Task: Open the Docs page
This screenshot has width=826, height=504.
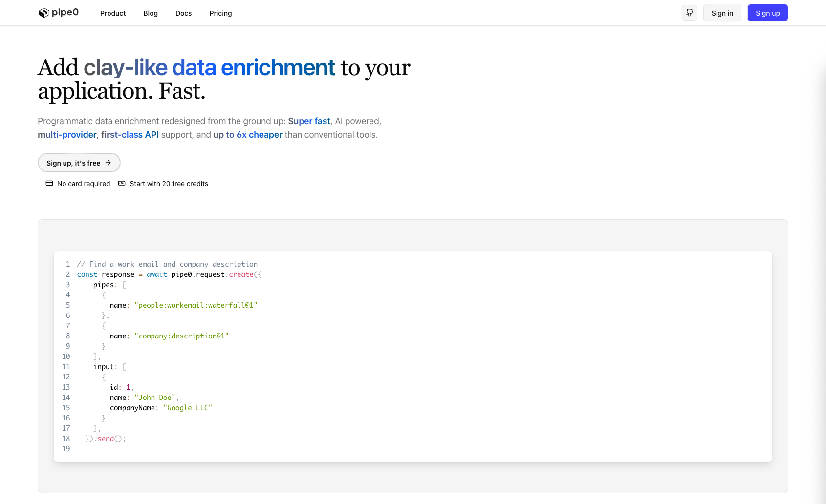Action: tap(183, 13)
